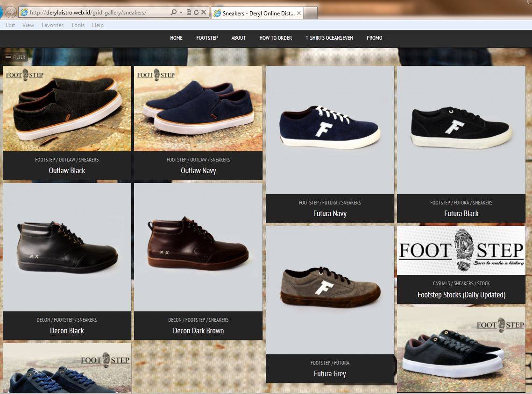Open the Help menu
This screenshot has height=394, width=532.
[x=98, y=25]
